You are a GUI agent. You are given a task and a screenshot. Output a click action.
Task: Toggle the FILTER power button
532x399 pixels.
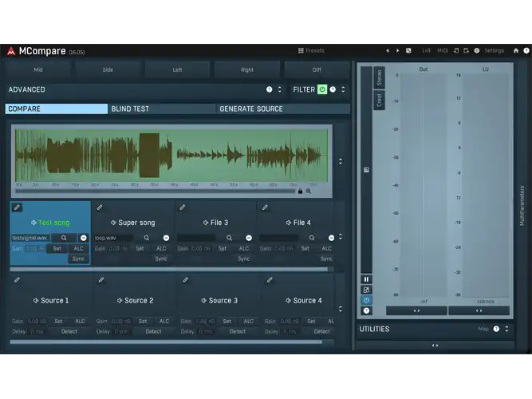tap(322, 89)
